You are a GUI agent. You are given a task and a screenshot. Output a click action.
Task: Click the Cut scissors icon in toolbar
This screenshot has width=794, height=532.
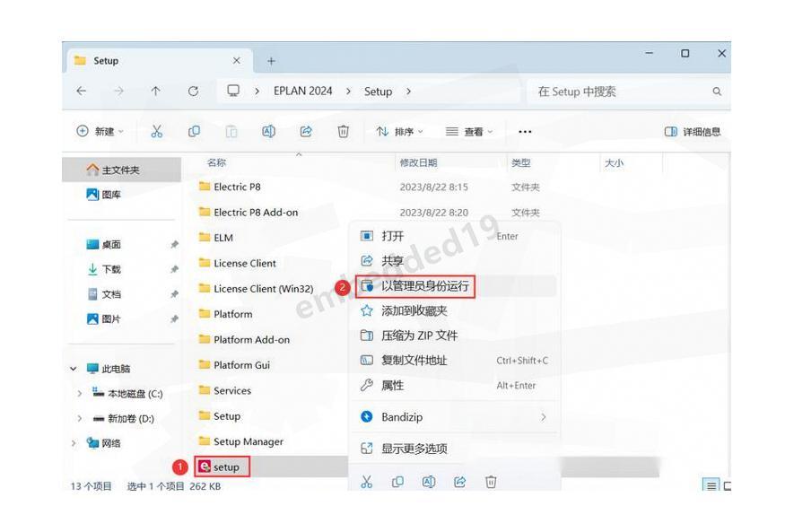coord(157,132)
